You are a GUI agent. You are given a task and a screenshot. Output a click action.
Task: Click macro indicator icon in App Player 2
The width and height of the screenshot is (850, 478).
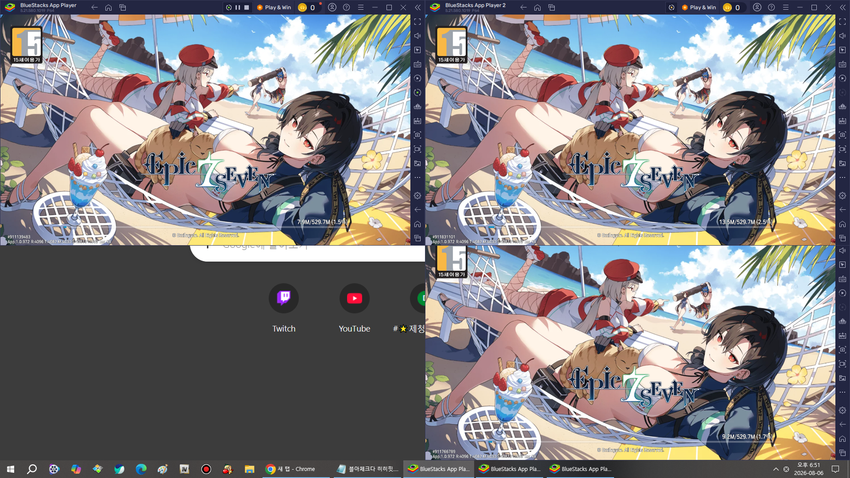point(671,8)
